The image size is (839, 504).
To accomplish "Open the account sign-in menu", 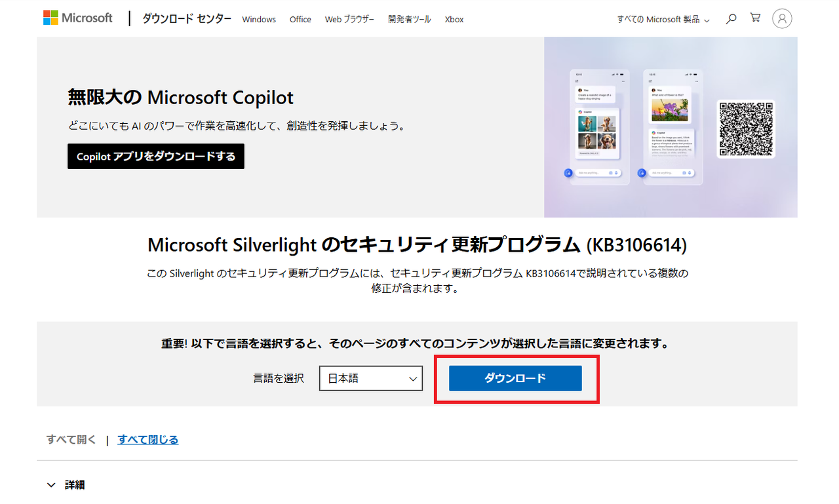I will pyautogui.click(x=781, y=18).
